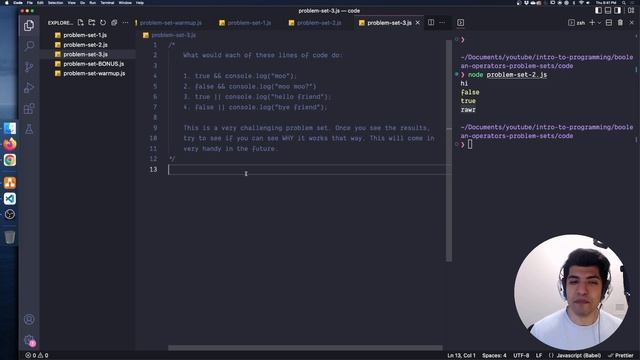This screenshot has width=640, height=360.
Task: Split the editor to the right
Action: (431, 22)
